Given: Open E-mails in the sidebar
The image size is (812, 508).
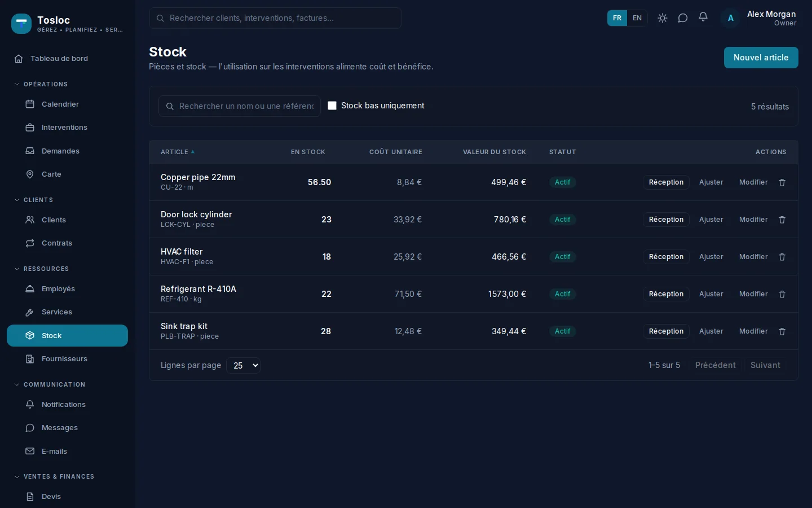Looking at the screenshot, I should [x=67, y=452].
